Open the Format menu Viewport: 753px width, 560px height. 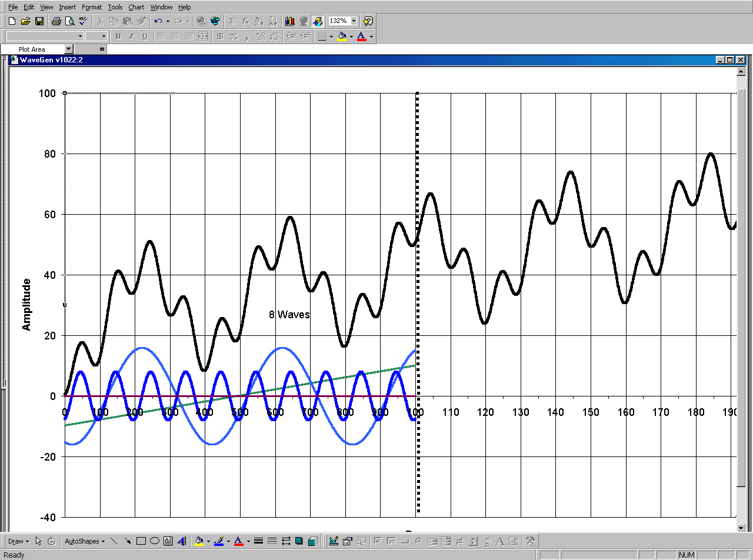click(x=92, y=7)
